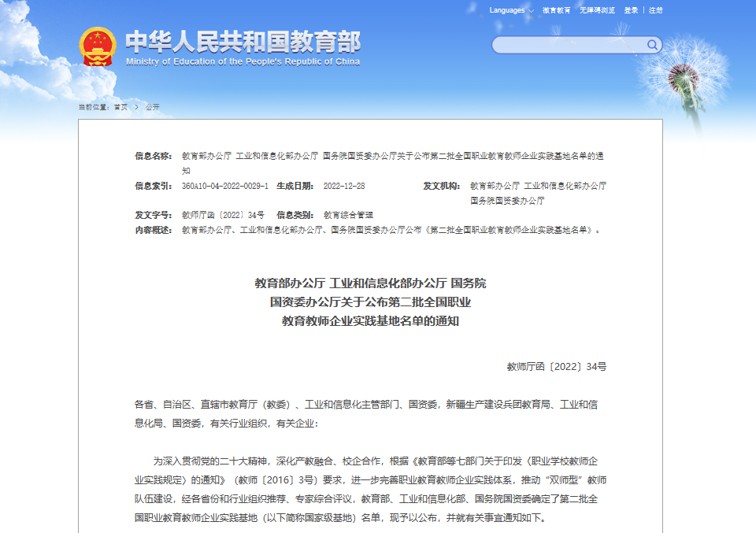Click the creation date 2022-12-28
756x533 pixels.
pos(344,186)
